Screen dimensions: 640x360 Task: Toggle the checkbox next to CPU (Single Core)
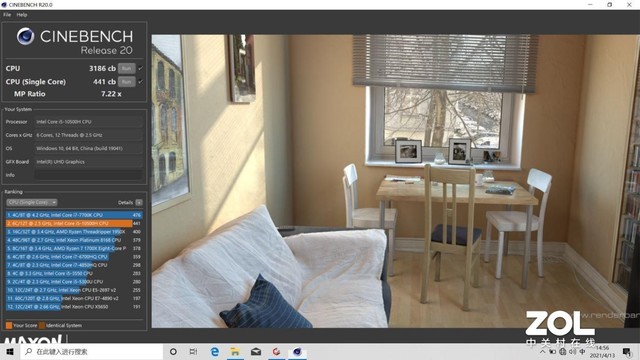click(x=141, y=82)
